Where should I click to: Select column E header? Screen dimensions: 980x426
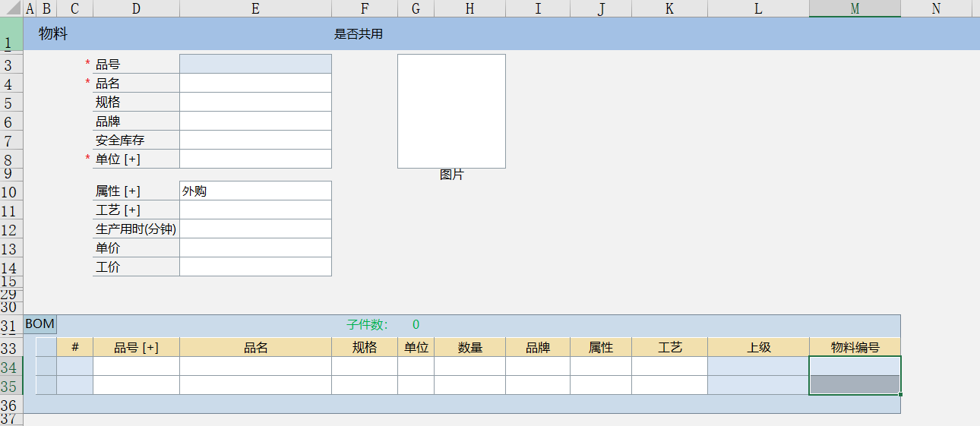click(255, 8)
